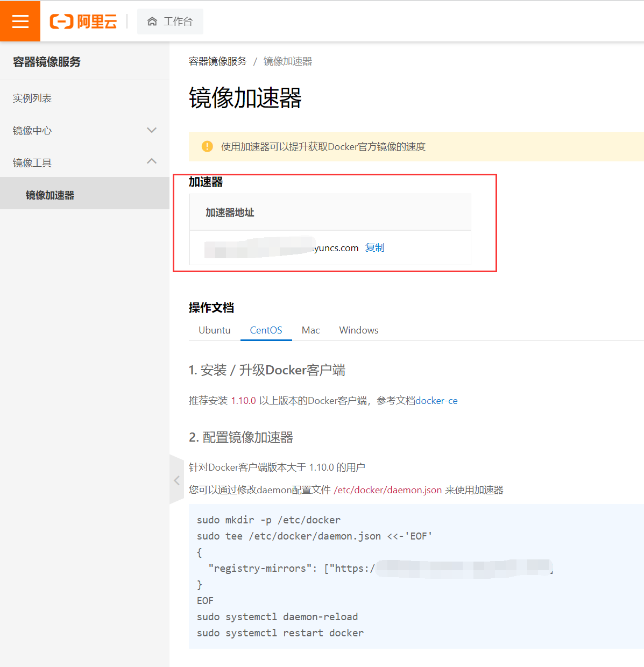644x667 pixels.
Task: Collapse the sidebar with the arrow handle
Action: tap(177, 480)
